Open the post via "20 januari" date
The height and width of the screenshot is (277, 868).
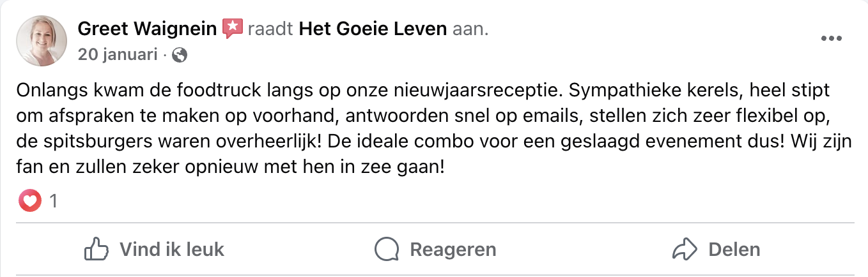coord(118,56)
